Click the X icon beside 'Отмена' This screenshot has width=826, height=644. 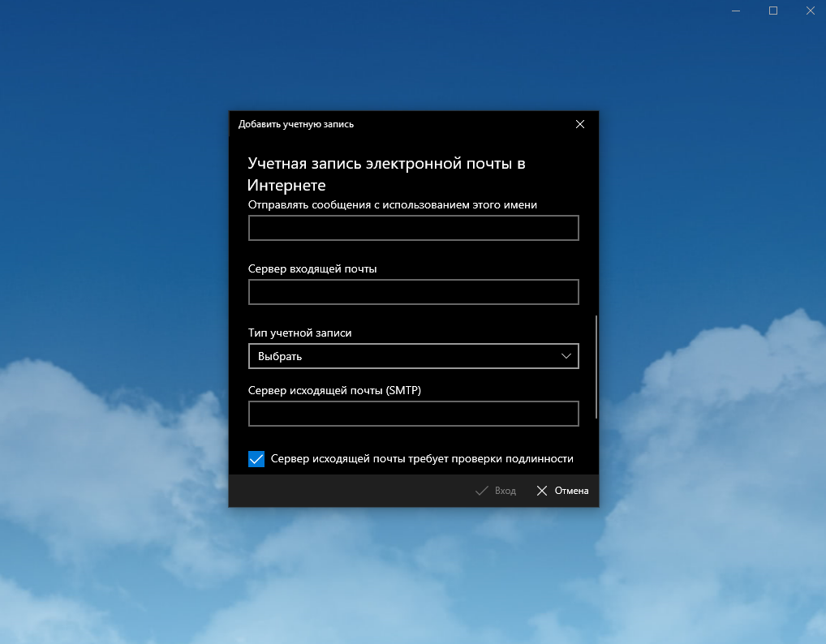point(542,491)
